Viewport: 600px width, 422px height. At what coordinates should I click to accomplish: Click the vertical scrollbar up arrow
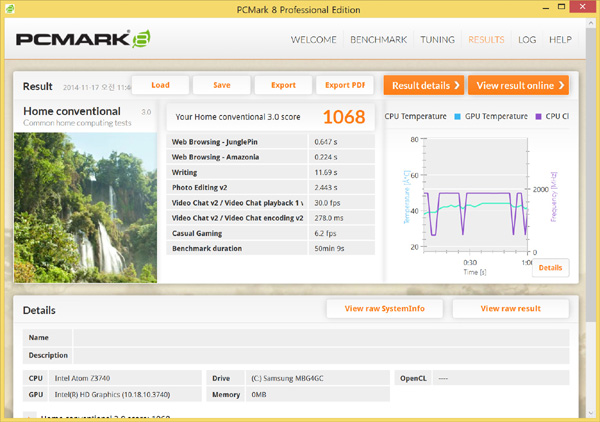point(591,23)
